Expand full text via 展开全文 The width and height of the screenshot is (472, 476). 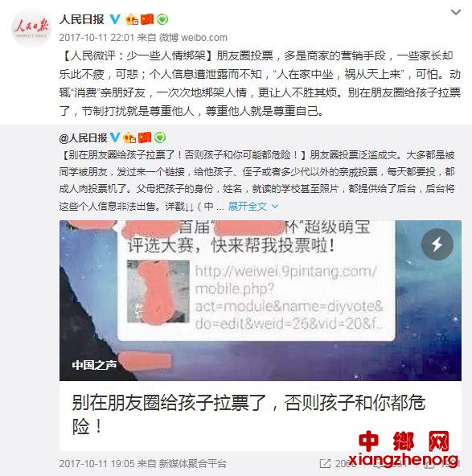coord(248,207)
